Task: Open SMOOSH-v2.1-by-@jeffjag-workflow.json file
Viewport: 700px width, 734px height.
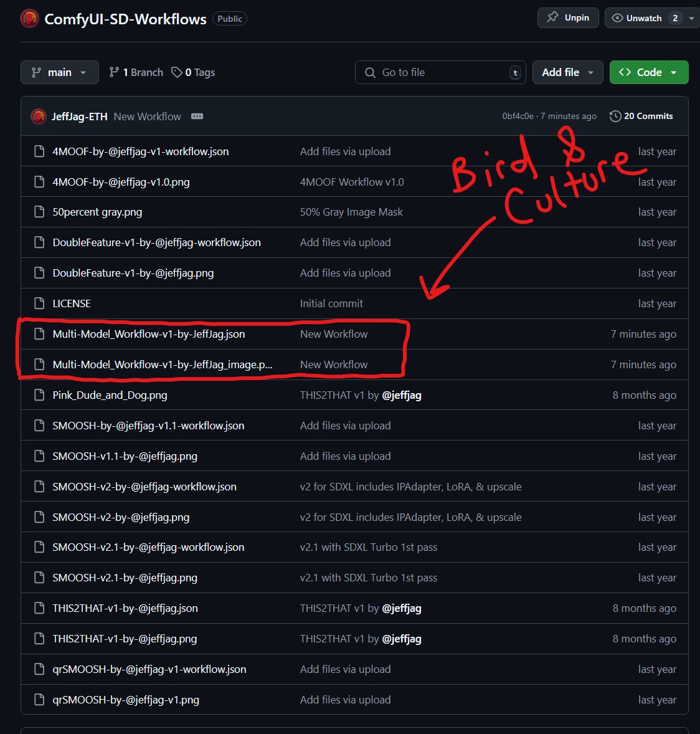Action: tap(148, 547)
